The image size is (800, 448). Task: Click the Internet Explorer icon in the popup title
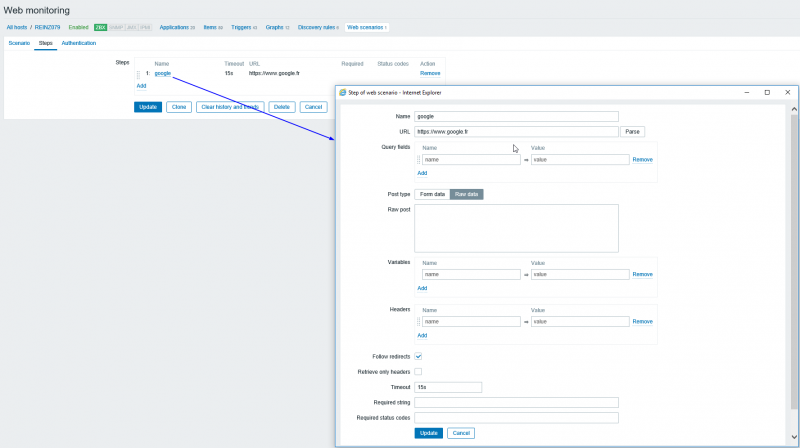(x=343, y=92)
